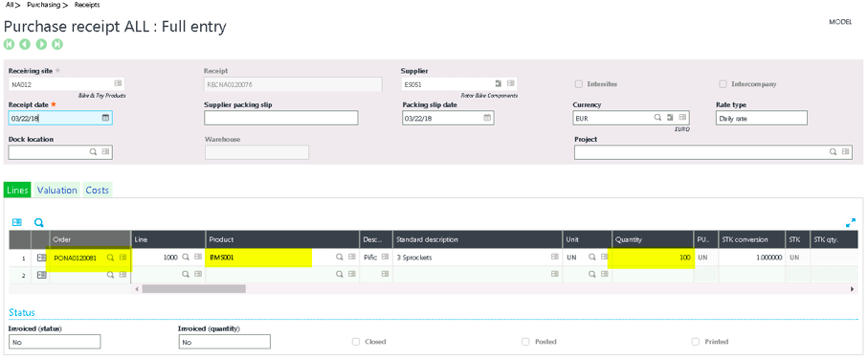Toggle the Intercompany checkbox
Screen dimensions: 868x361
[x=723, y=84]
